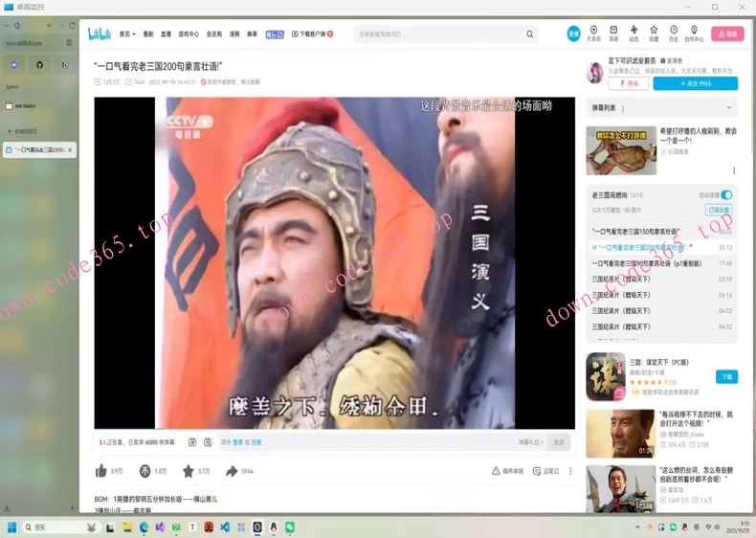The width and height of the screenshot is (756, 538).
Task: Open the 漫画 nav item
Action: (234, 34)
